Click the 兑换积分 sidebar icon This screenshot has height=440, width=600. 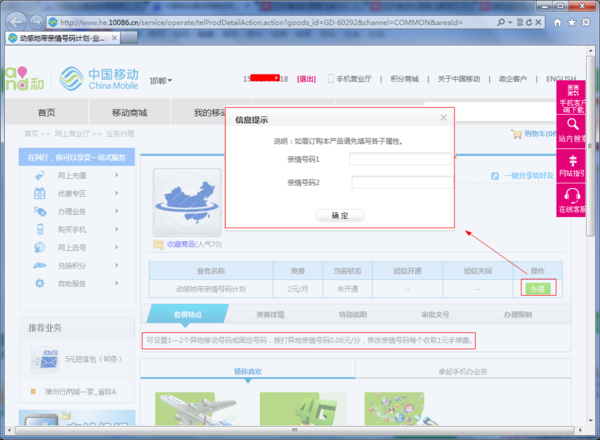(x=39, y=265)
